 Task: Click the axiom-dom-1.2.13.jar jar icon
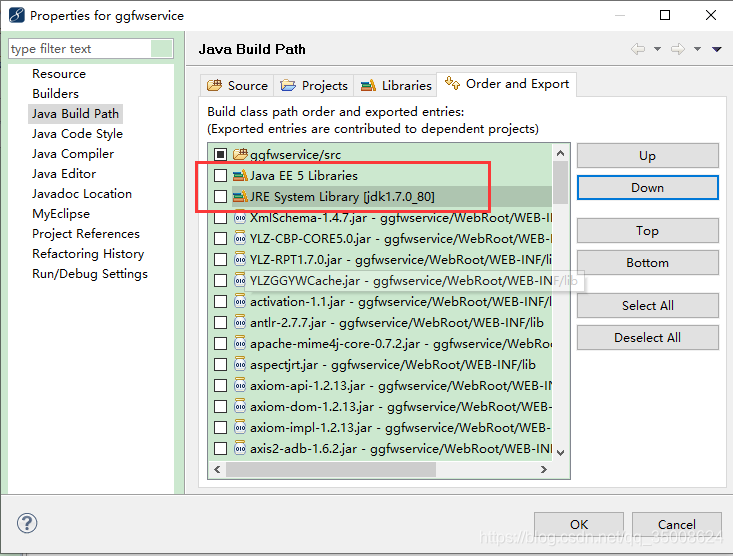click(240, 407)
